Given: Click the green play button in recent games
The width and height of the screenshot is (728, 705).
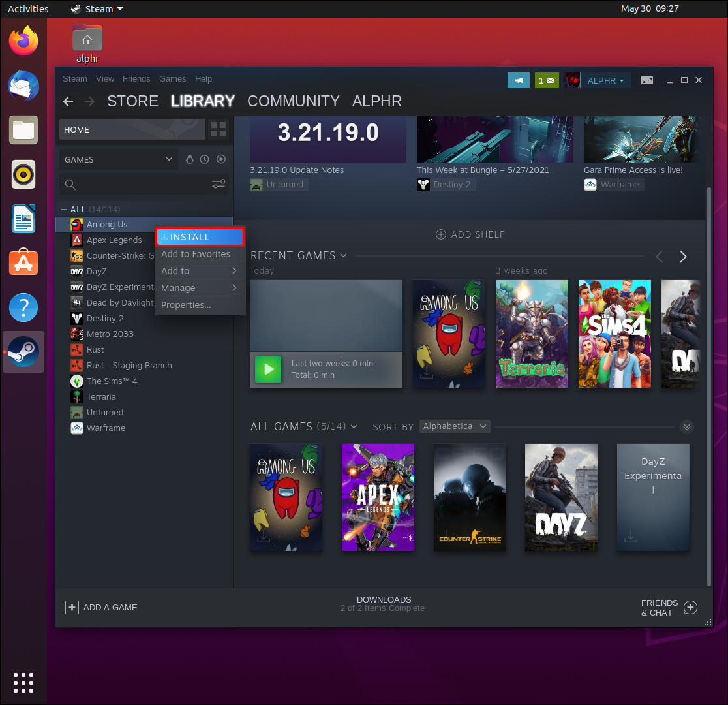Looking at the screenshot, I should coord(268,369).
